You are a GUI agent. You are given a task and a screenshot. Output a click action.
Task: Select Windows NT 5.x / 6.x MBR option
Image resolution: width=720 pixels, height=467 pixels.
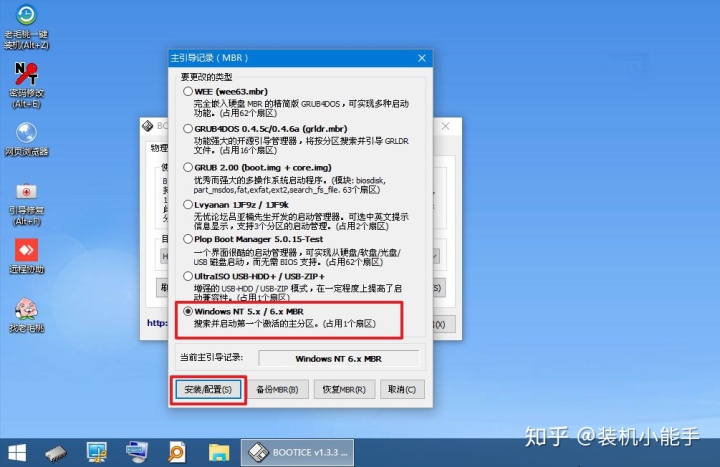pos(187,311)
